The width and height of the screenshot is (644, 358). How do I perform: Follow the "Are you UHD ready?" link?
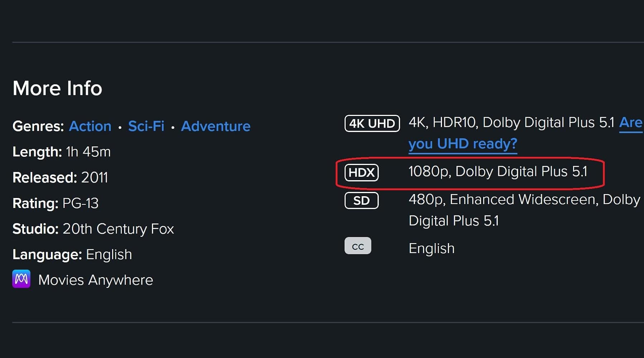[x=462, y=144]
